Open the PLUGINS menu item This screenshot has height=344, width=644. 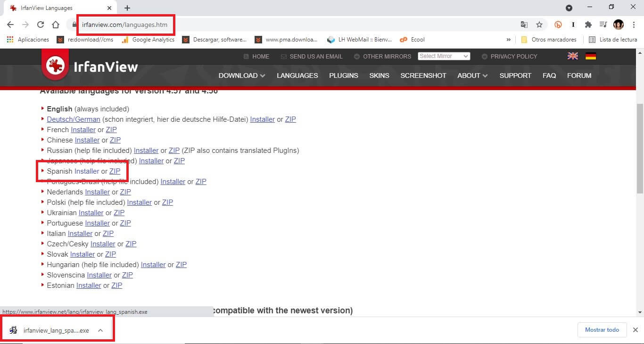344,76
